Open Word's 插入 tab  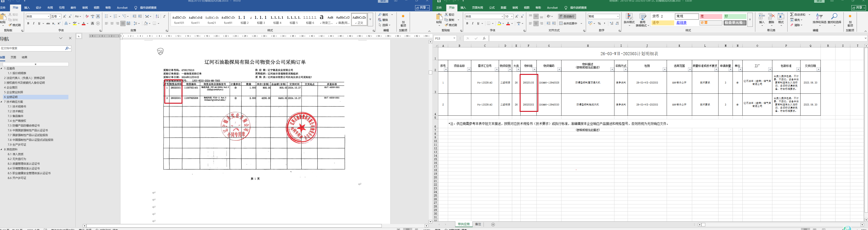(27, 8)
